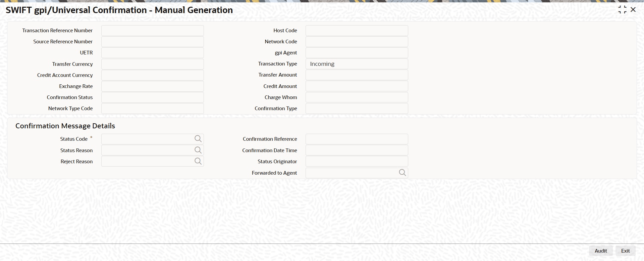Image resolution: width=644 pixels, height=261 pixels.
Task: Click the Transaction Type field showing Incoming
Action: pyautogui.click(x=357, y=64)
